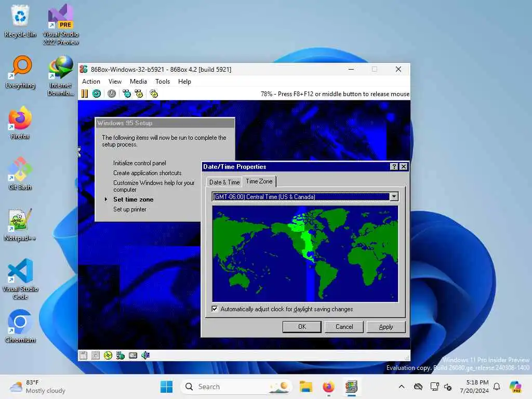Screen dimensions: 532x399
Task: Click the Windows 95 Setup title bar
Action: click(165, 123)
